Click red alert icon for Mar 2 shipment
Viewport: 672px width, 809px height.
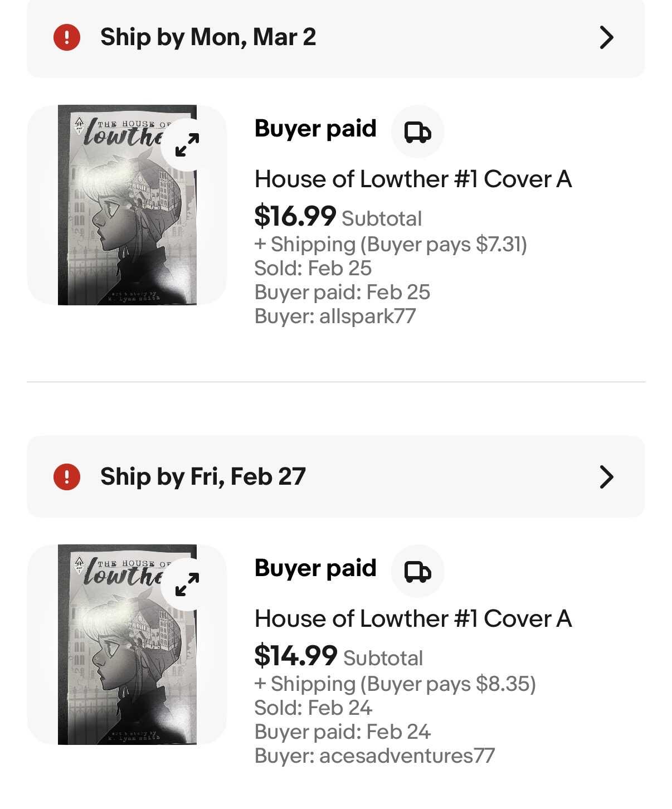[67, 37]
